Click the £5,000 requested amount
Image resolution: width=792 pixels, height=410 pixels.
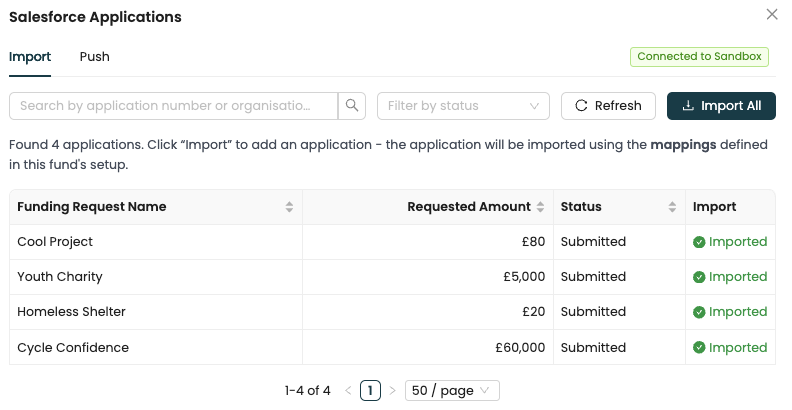click(x=524, y=277)
